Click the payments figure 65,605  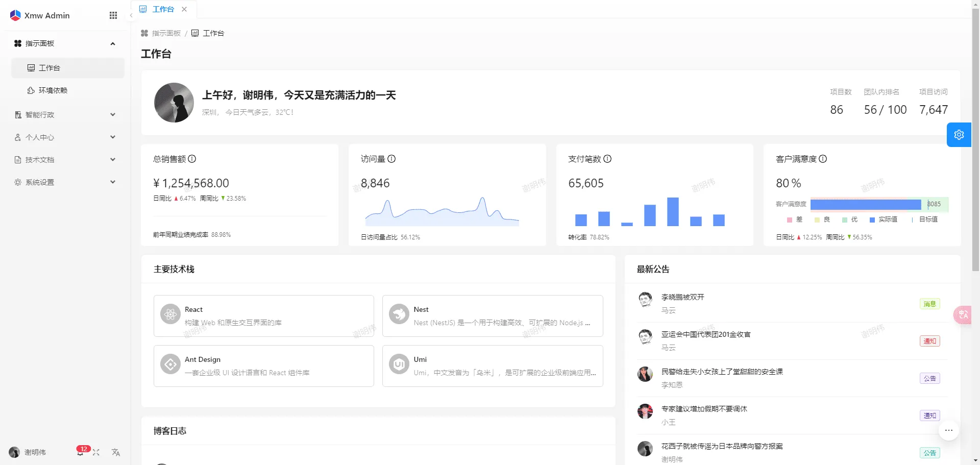pos(586,183)
